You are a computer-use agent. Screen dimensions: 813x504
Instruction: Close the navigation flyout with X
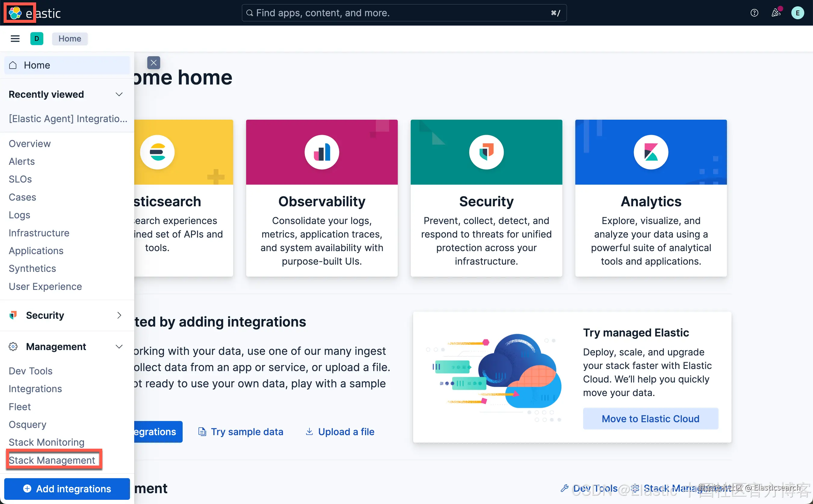point(154,63)
